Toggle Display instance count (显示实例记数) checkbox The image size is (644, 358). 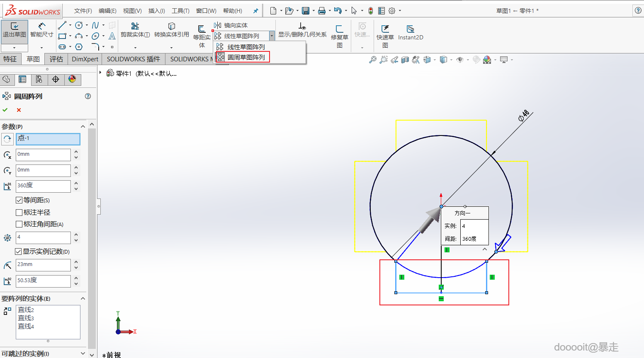coord(18,252)
